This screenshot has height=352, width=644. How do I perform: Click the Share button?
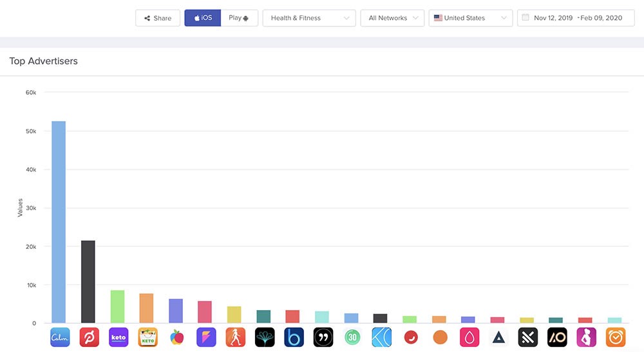pos(158,18)
